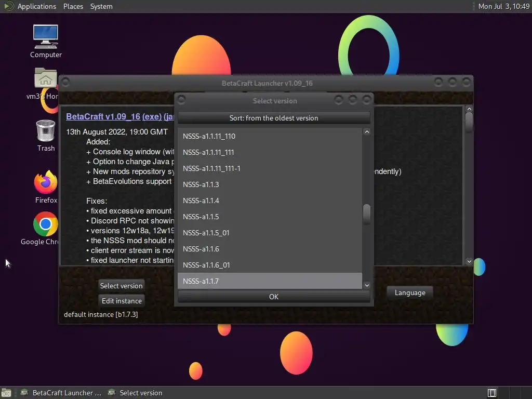Click version list scroll down arrow
Screen dimensions: 532x399
coord(367,285)
